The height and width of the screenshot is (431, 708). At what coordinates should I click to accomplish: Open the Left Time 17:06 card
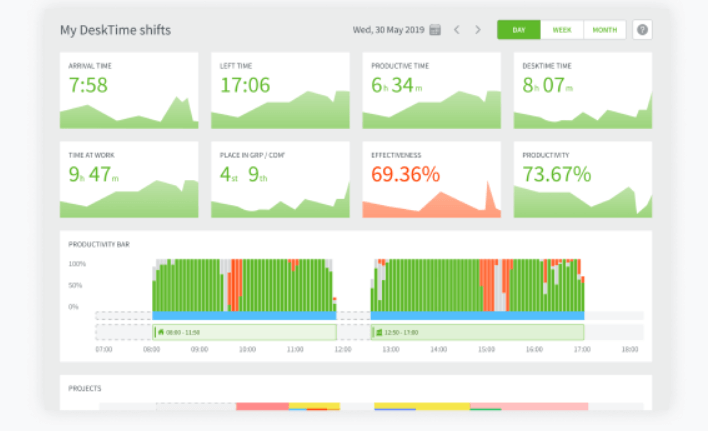[280, 90]
